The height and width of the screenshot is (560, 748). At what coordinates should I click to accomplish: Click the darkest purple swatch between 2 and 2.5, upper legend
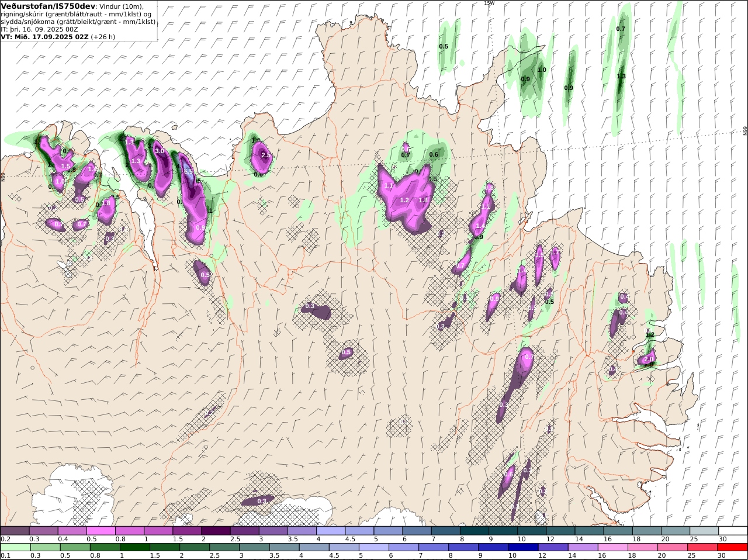216,530
